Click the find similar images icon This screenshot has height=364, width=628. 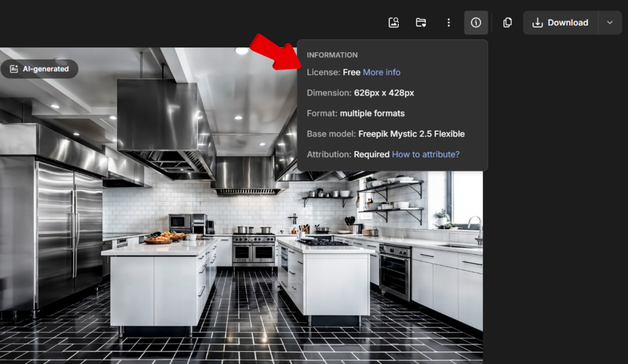[x=394, y=23]
